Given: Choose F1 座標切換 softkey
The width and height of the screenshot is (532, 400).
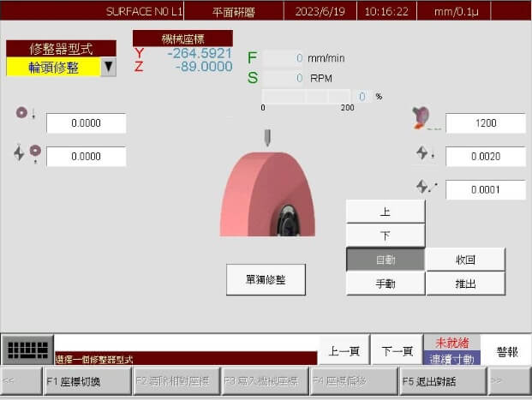Looking at the screenshot, I should [87, 381].
